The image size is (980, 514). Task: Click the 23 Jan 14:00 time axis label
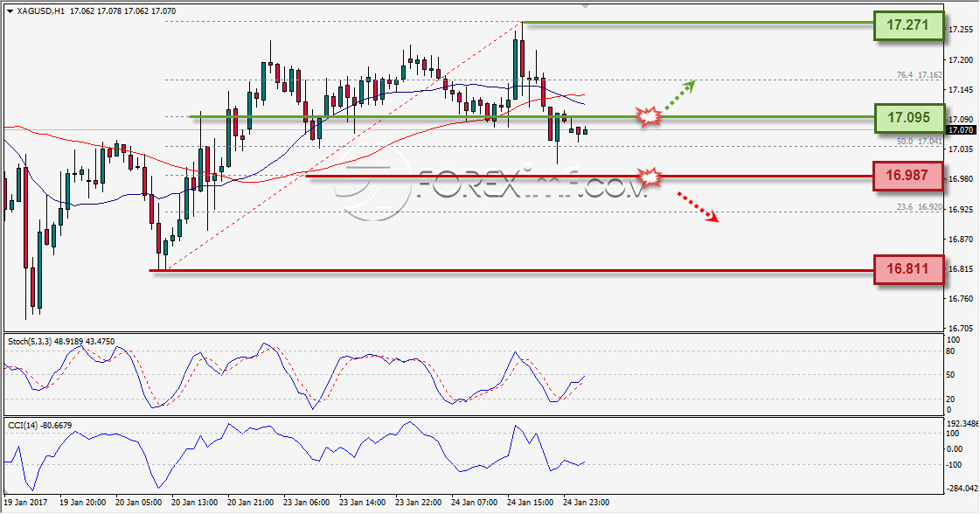click(x=363, y=502)
